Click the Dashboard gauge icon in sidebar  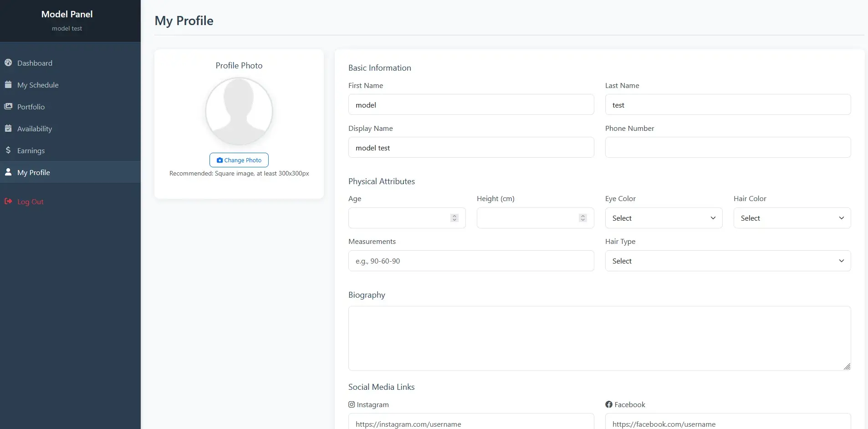click(x=8, y=63)
